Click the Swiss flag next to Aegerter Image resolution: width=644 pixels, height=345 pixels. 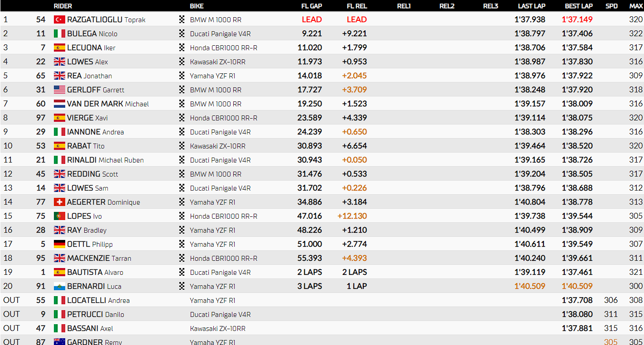click(59, 202)
